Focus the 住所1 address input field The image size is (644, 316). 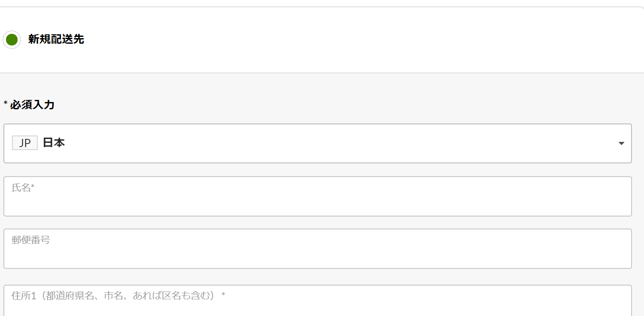(x=318, y=300)
